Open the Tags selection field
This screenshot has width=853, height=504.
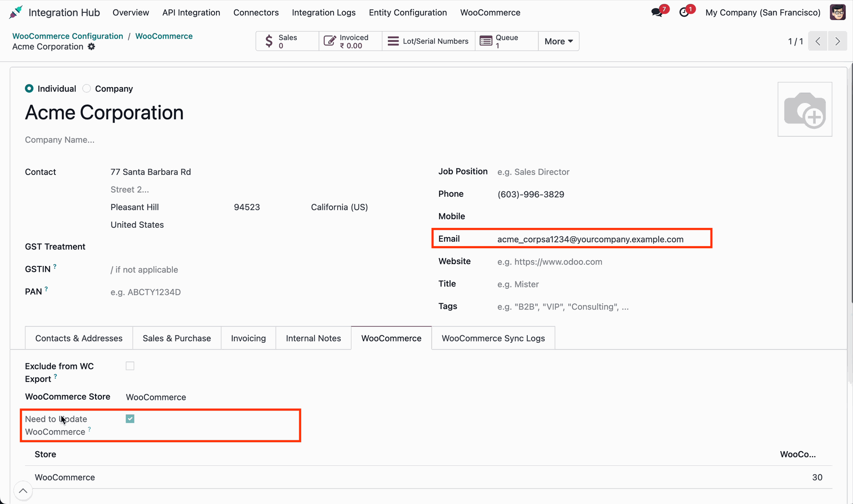[664, 307]
